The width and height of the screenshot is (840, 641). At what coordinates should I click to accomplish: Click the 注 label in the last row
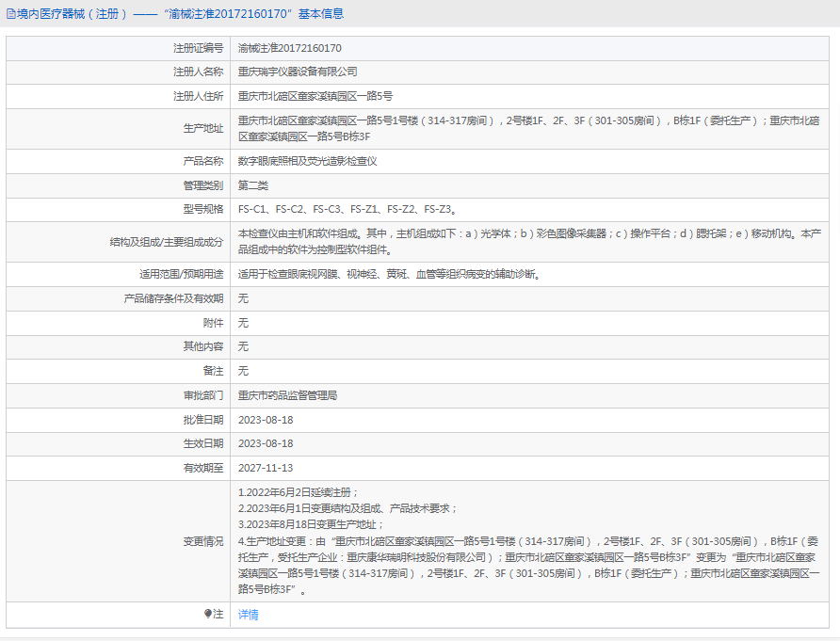coord(218,615)
